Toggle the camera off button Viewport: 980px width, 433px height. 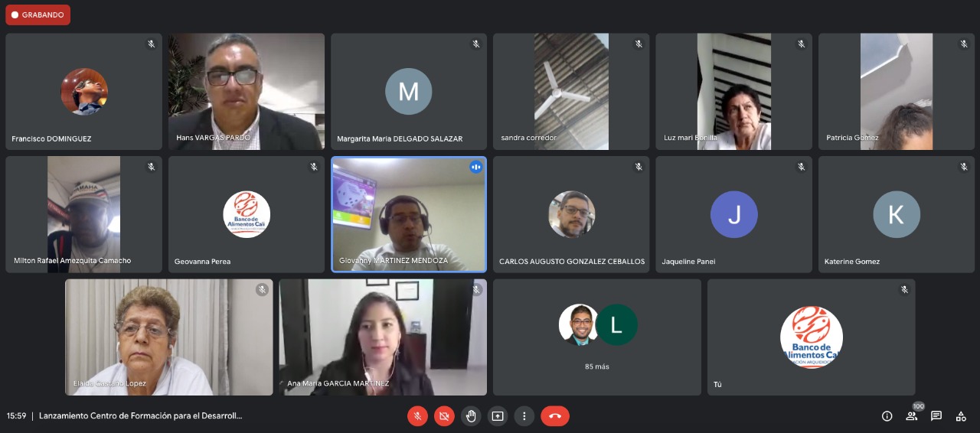[444, 416]
